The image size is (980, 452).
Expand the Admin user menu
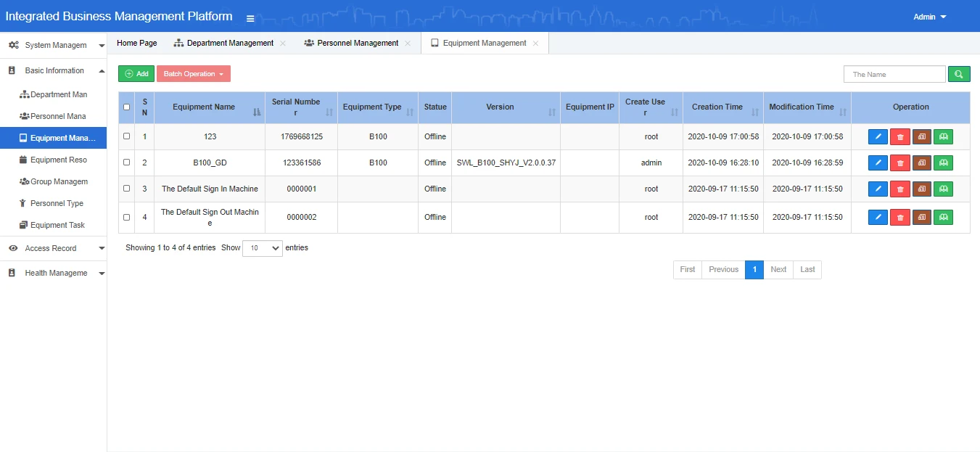tap(929, 17)
